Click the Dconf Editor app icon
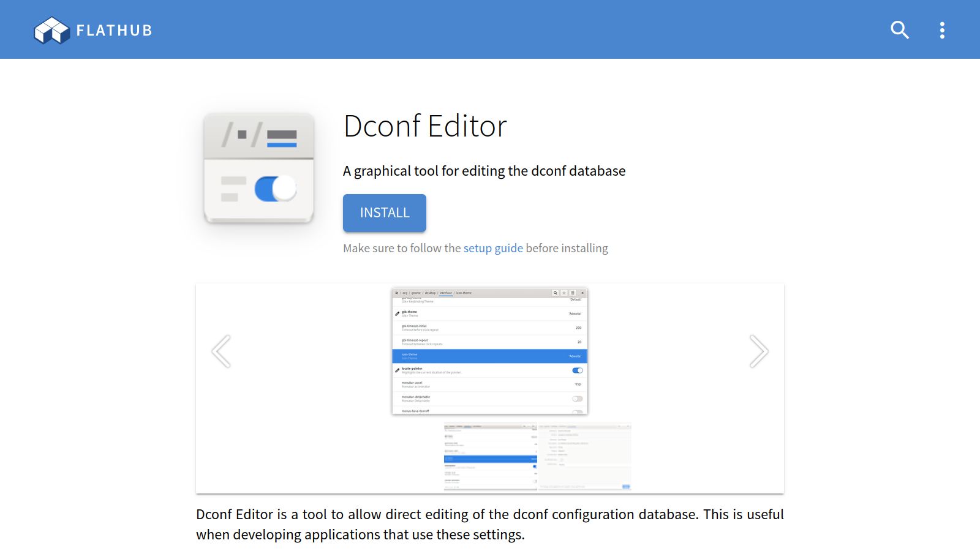 258,168
